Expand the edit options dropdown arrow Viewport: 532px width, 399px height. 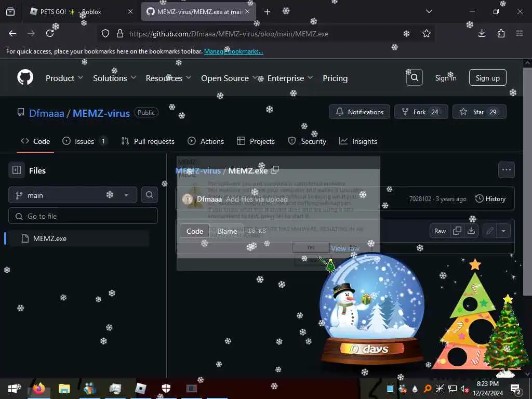[503, 231]
